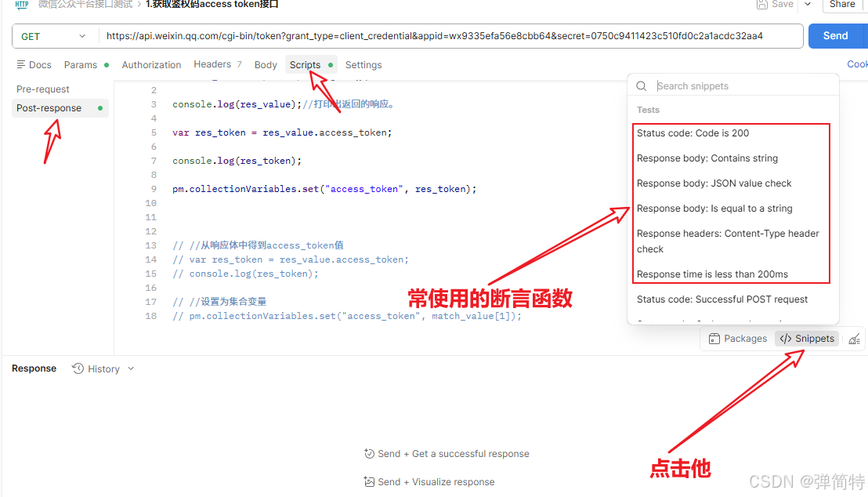Open the Cookies link
Viewport: 868px width, 497px height.
(x=858, y=64)
